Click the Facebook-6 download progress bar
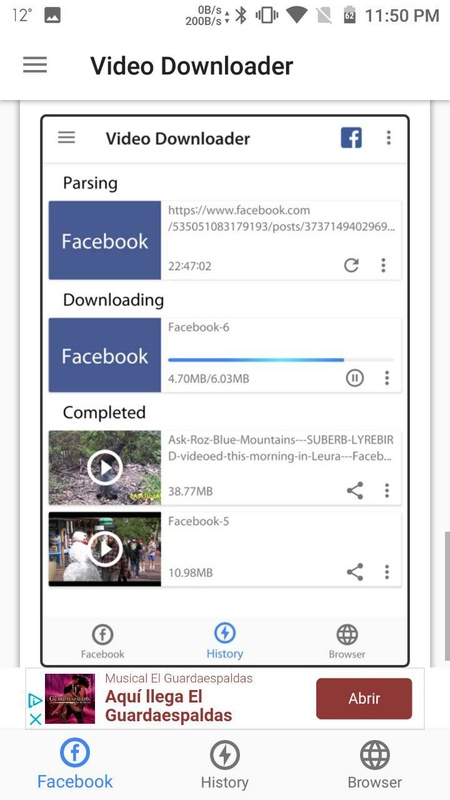Image resolution: width=450 pixels, height=800 pixels. (x=281, y=360)
